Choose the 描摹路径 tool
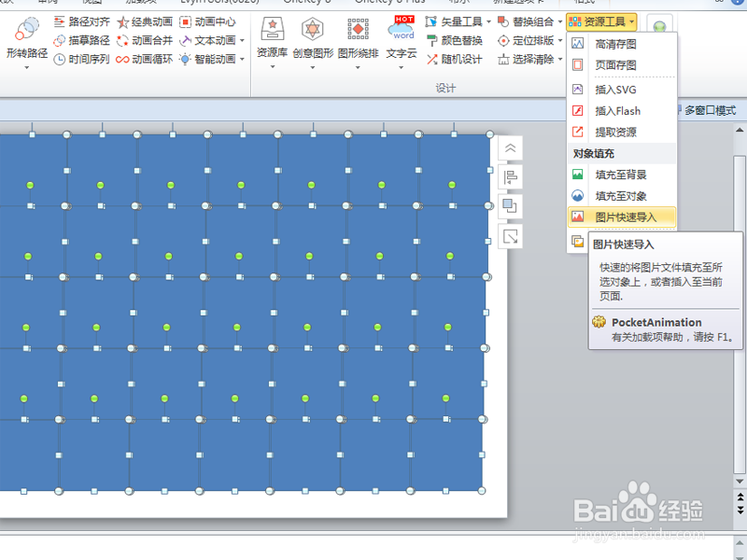Viewport: 747px width, 560px height. (x=81, y=40)
